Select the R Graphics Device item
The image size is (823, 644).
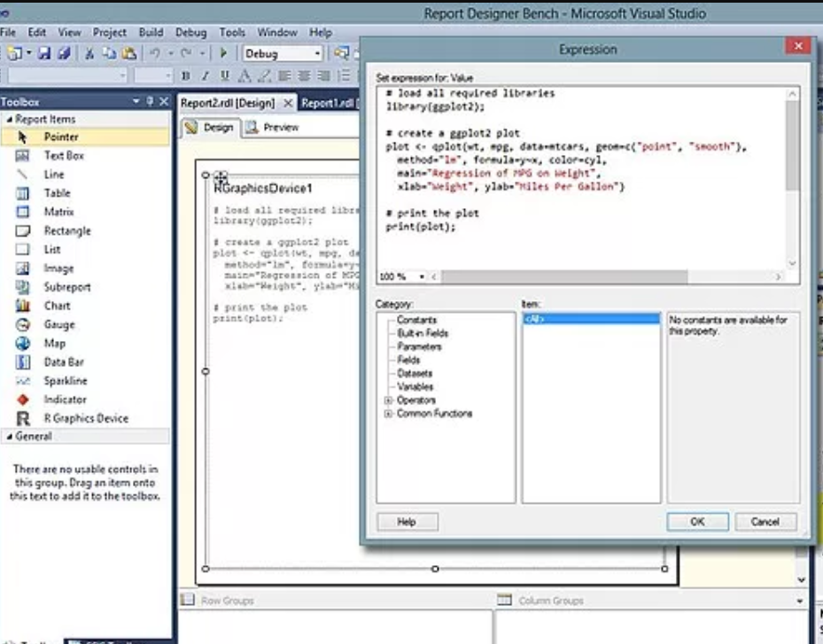pos(85,418)
